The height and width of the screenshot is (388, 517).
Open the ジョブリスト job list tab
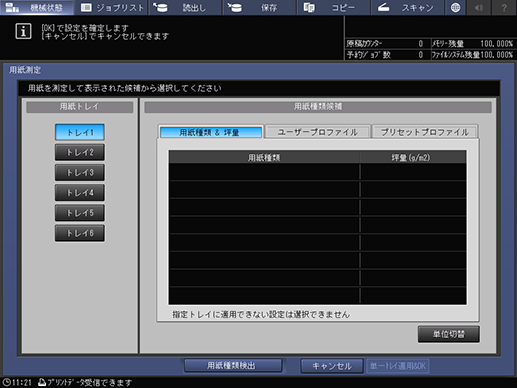click(112, 7)
